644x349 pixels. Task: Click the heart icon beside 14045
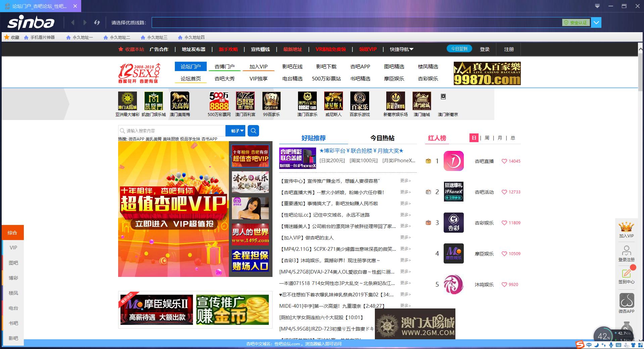click(x=504, y=161)
